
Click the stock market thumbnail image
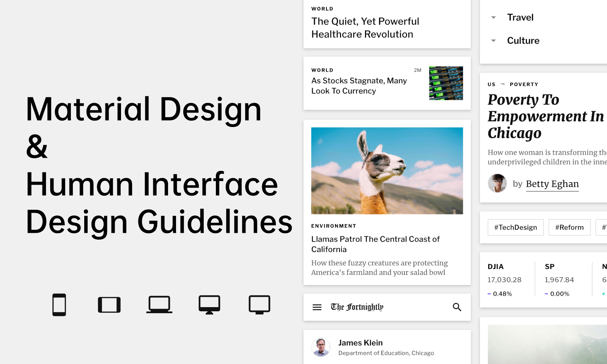446,83
